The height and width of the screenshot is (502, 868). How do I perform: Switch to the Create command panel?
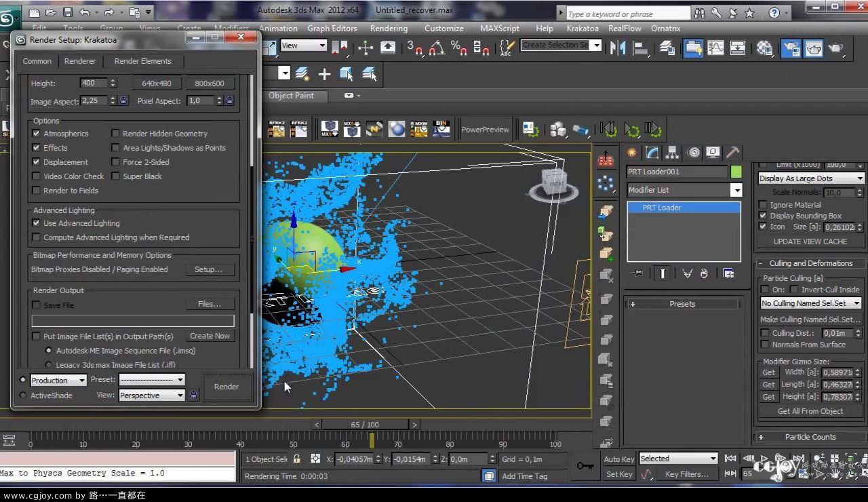(x=632, y=152)
